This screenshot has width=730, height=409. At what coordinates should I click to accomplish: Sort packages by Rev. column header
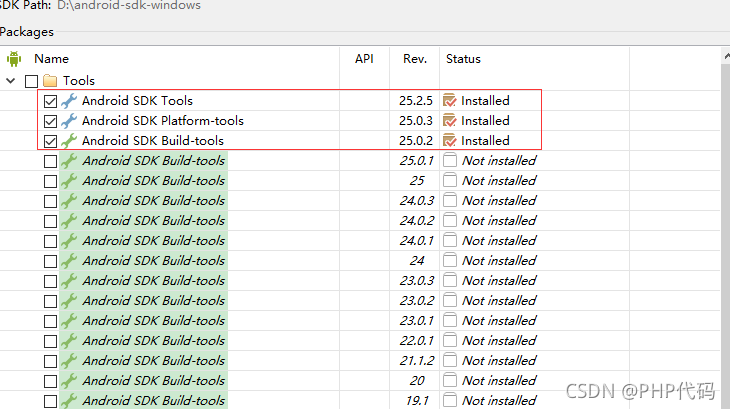pos(415,59)
